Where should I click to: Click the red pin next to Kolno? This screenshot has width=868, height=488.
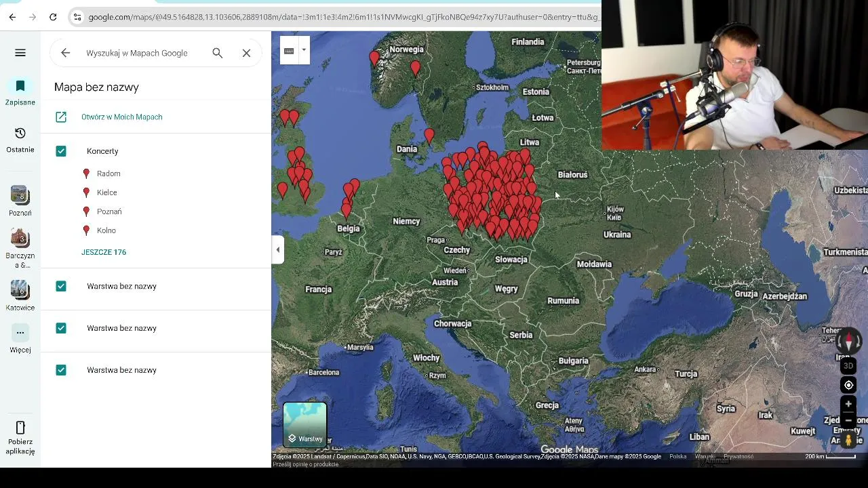pos(86,230)
